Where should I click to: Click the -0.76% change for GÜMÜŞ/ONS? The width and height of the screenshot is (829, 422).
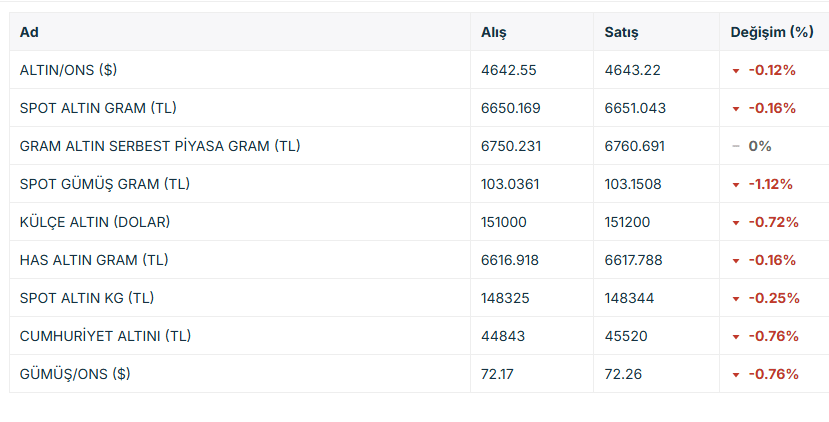point(773,374)
